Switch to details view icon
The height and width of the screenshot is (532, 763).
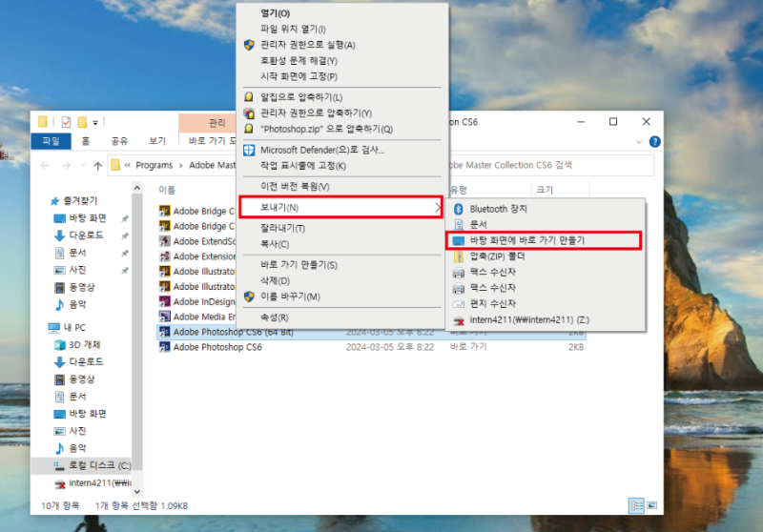coord(636,505)
